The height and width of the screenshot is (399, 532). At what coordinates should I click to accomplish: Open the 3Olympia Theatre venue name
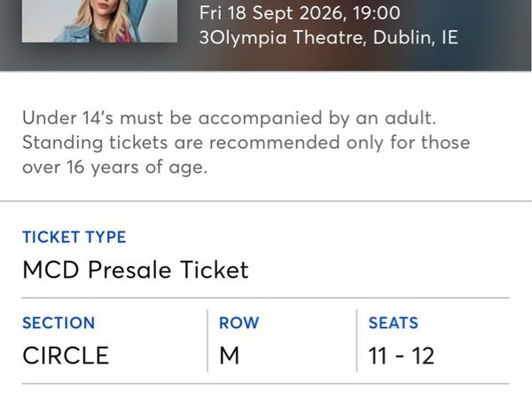(281, 40)
